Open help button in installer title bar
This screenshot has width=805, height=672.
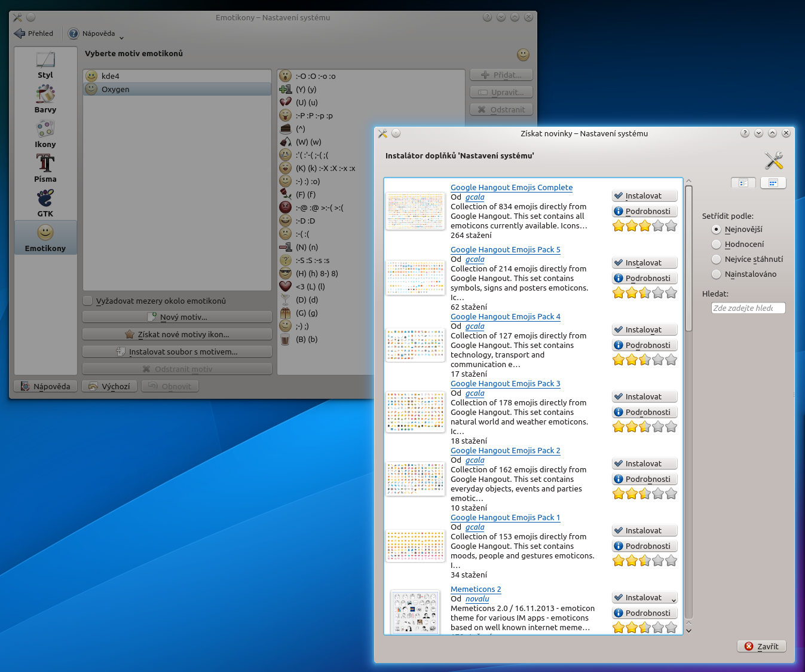(745, 133)
